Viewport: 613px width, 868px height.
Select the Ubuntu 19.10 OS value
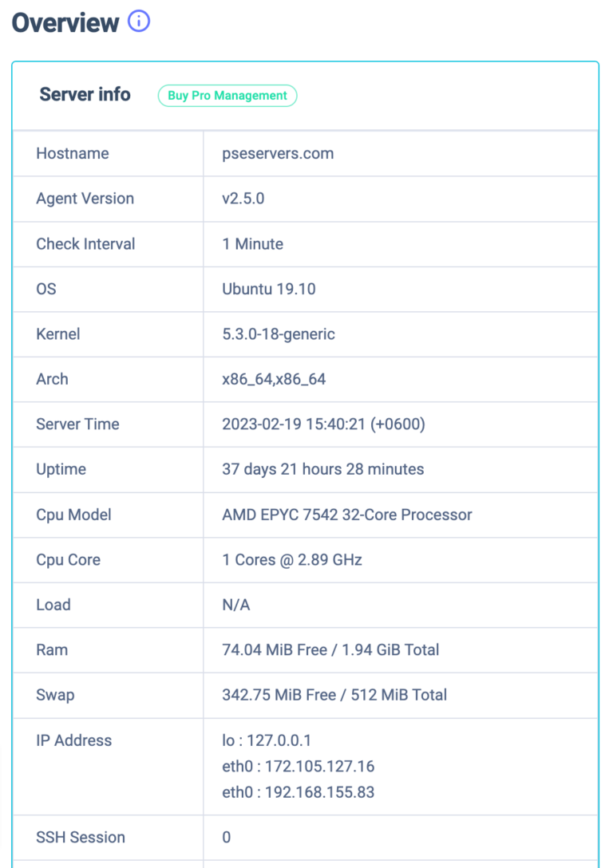tap(268, 289)
